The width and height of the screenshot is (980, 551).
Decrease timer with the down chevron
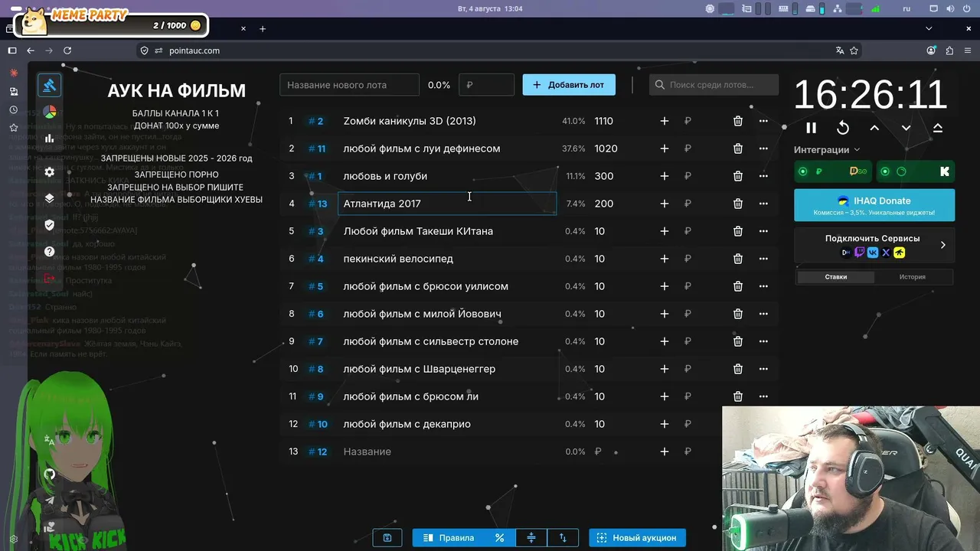pyautogui.click(x=906, y=128)
